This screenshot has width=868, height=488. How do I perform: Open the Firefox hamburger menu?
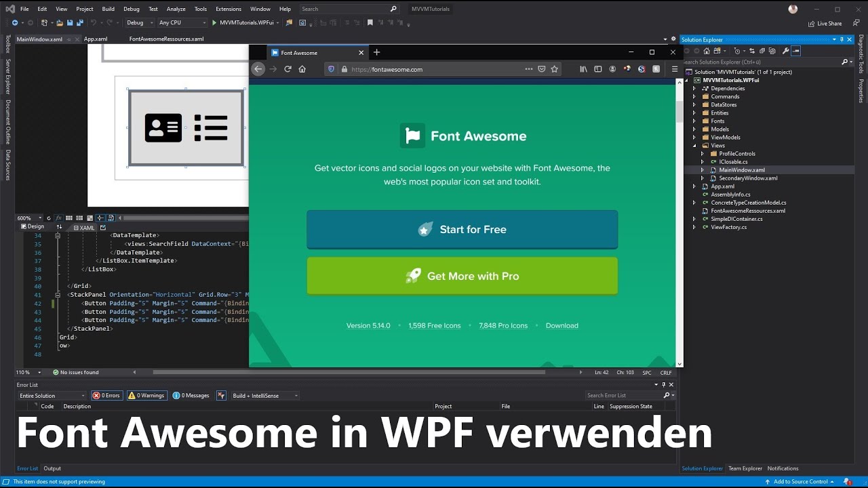(x=674, y=68)
